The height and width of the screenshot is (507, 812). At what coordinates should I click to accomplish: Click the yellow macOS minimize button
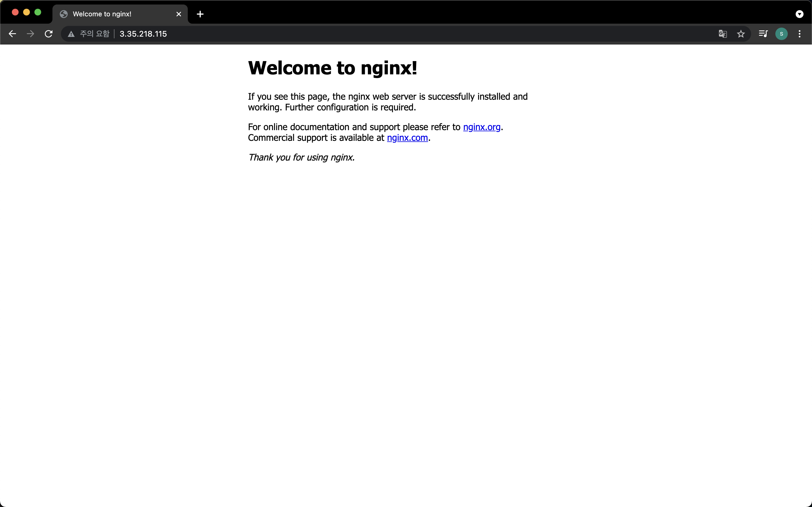(27, 12)
